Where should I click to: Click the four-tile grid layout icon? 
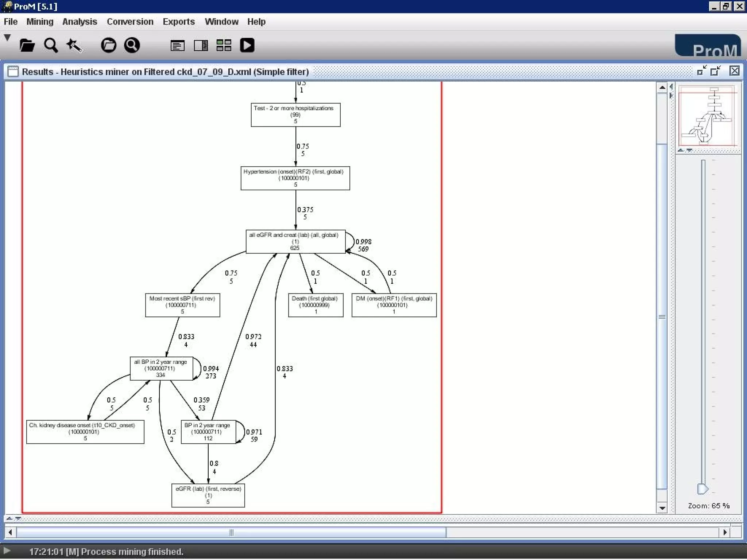click(224, 46)
